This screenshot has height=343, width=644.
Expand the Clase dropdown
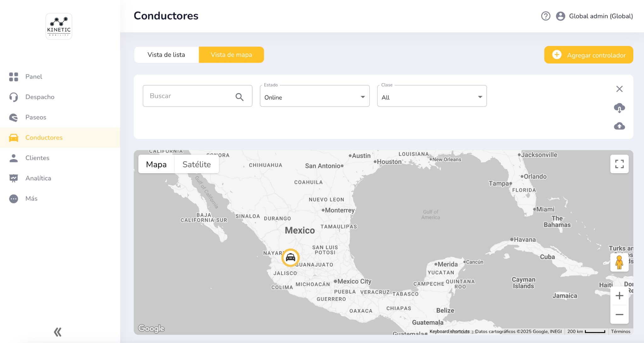tap(431, 97)
